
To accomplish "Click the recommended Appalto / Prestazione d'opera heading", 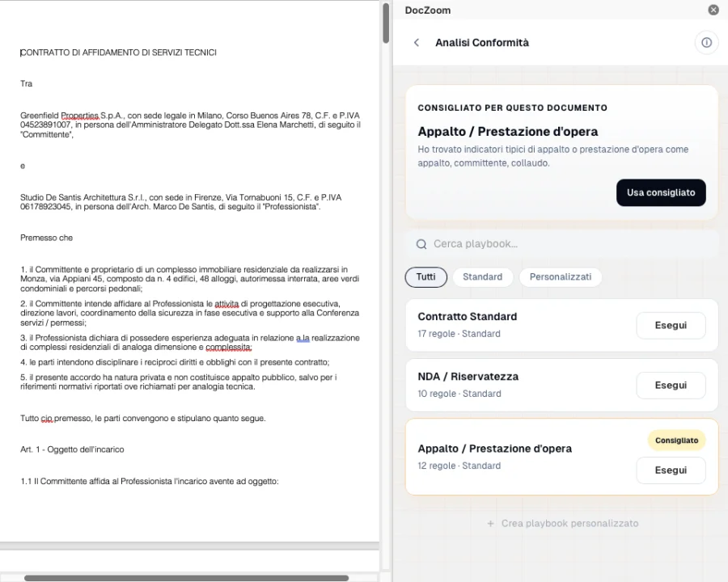I will [507, 131].
